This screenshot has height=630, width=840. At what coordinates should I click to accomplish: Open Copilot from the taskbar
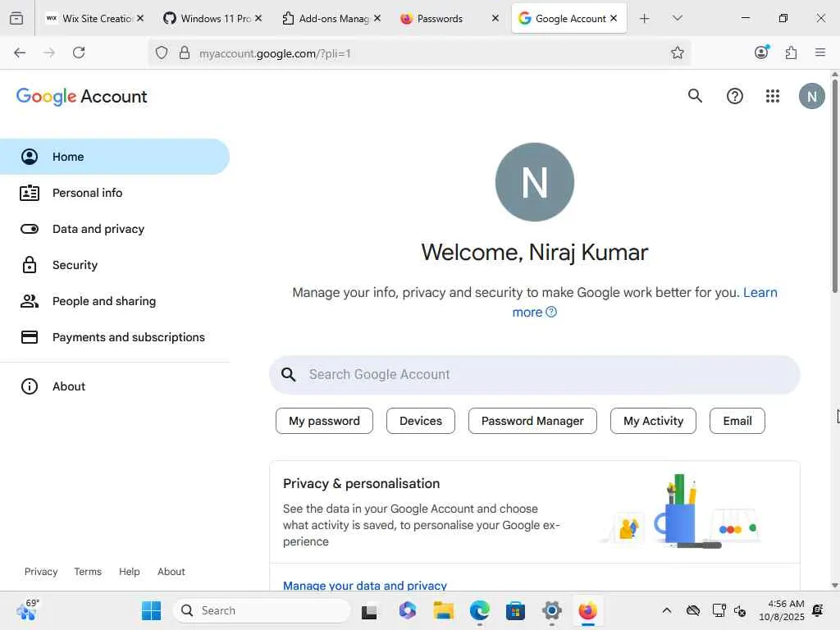407,610
